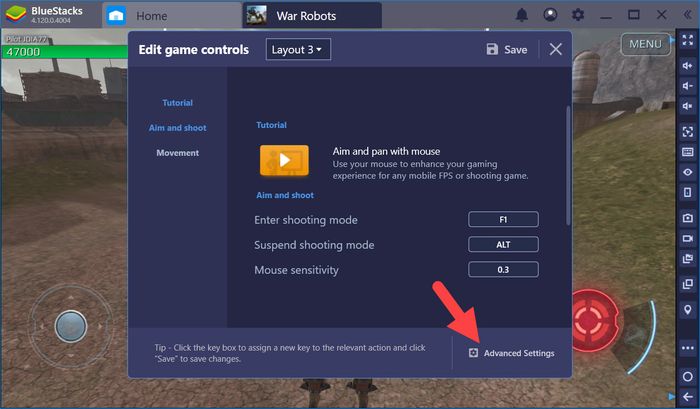Select Movement in the left navigation
700x409 pixels.
(177, 153)
